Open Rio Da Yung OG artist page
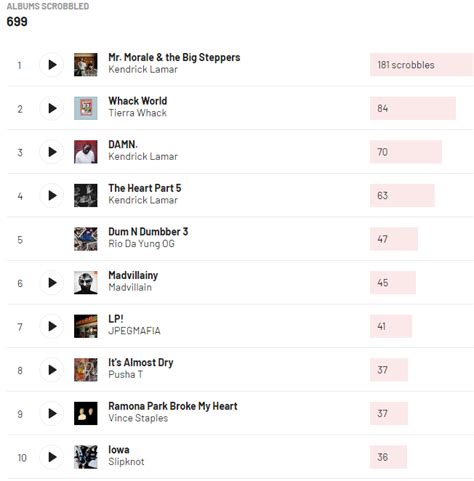 click(x=141, y=244)
